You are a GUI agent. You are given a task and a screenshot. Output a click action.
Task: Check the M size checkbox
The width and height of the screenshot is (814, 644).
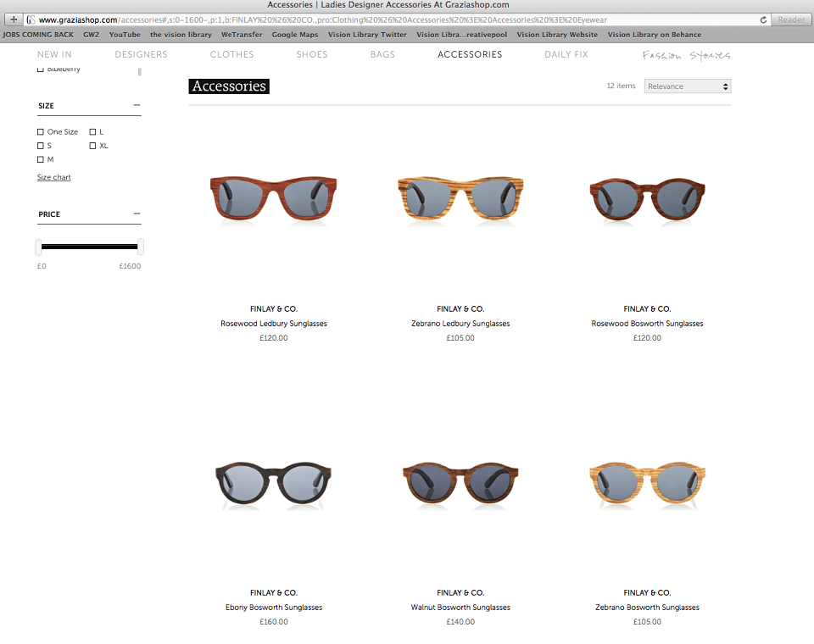point(41,160)
